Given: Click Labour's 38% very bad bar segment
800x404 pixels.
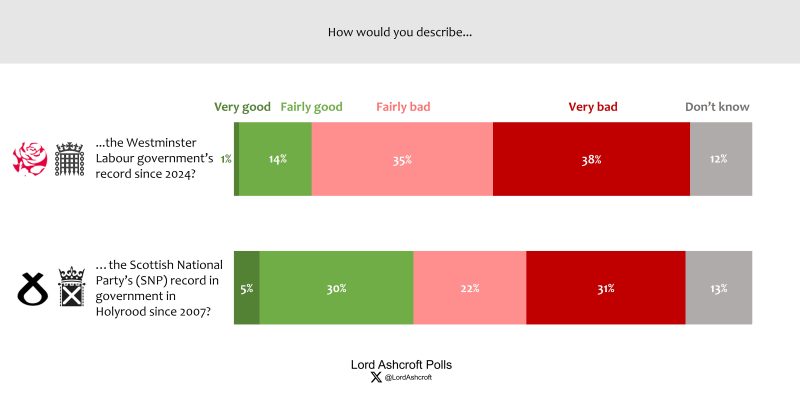Looking at the screenshot, I should (x=591, y=159).
